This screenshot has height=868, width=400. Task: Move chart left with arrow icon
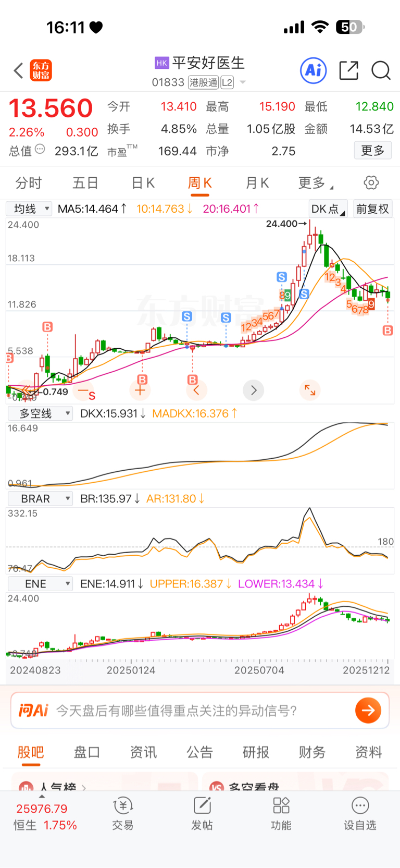coord(196,390)
